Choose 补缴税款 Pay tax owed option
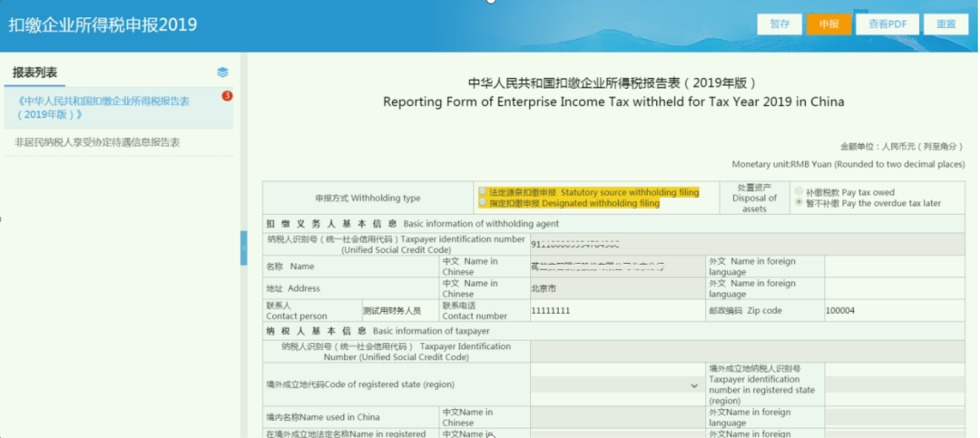This screenshot has width=980, height=438. (799, 192)
